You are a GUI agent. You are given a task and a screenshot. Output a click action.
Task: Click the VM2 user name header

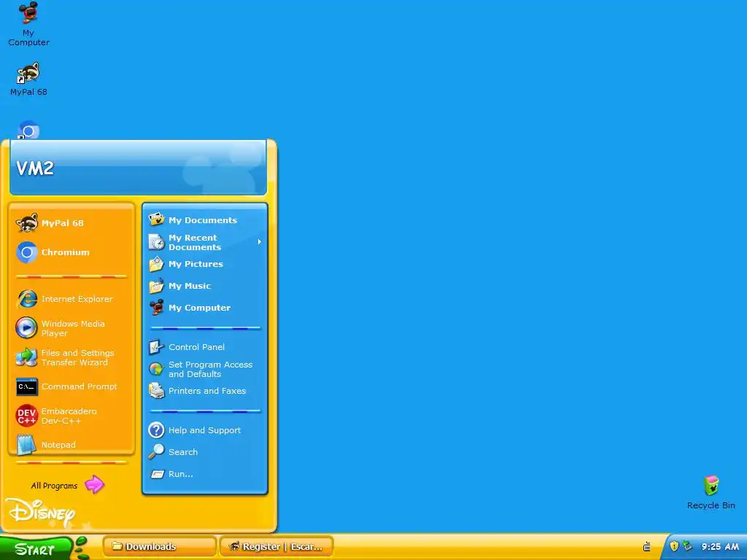point(35,168)
